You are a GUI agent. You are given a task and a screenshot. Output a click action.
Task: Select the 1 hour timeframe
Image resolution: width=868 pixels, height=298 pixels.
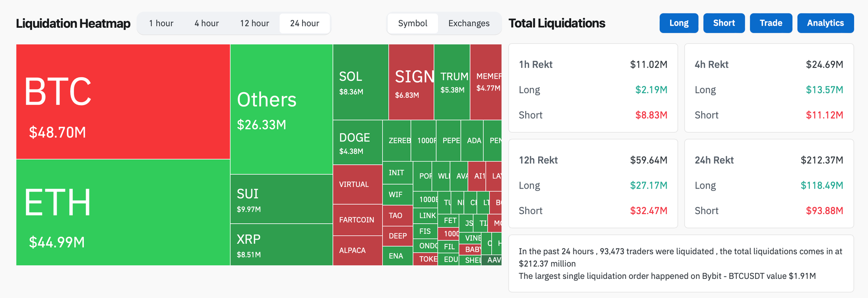pyautogui.click(x=161, y=23)
